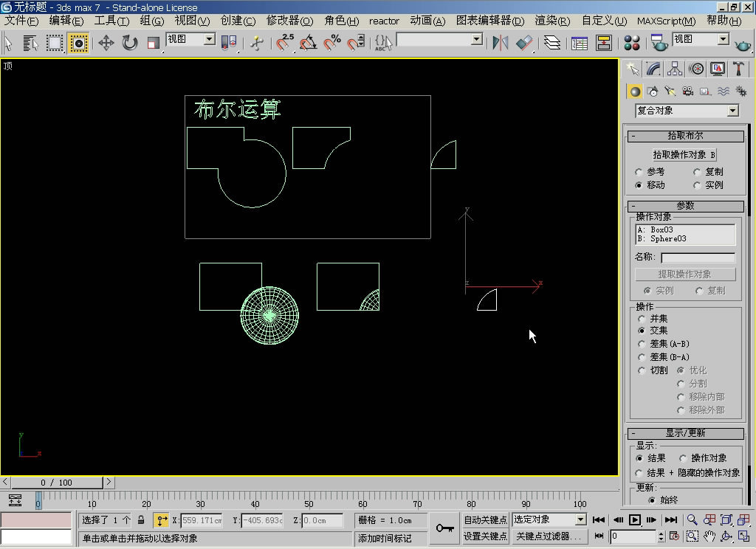Switch to Motion command panel tab
This screenshot has width=756, height=549.
point(696,69)
